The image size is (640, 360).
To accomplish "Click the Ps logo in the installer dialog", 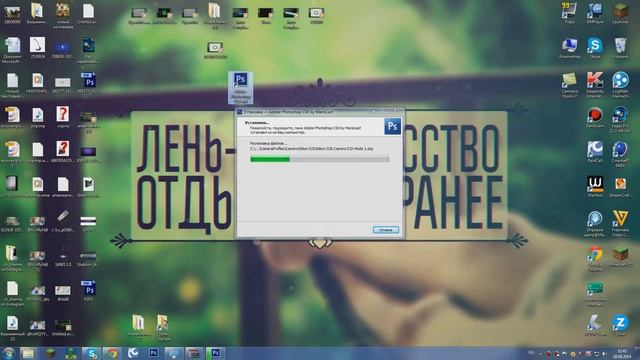I will pyautogui.click(x=392, y=126).
